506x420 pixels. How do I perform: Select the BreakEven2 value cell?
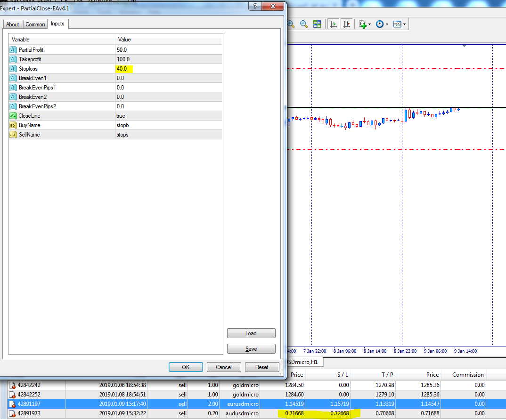(169, 97)
